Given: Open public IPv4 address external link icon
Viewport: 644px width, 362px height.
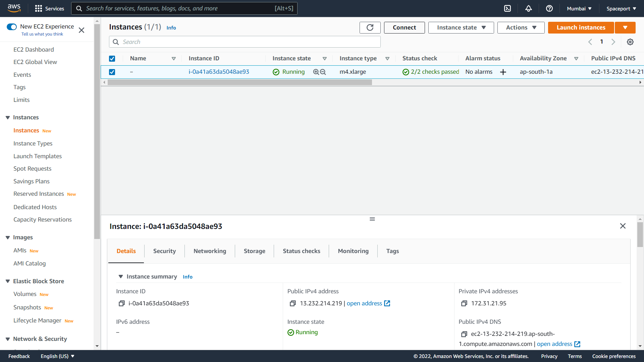Looking at the screenshot, I should coord(387,303).
